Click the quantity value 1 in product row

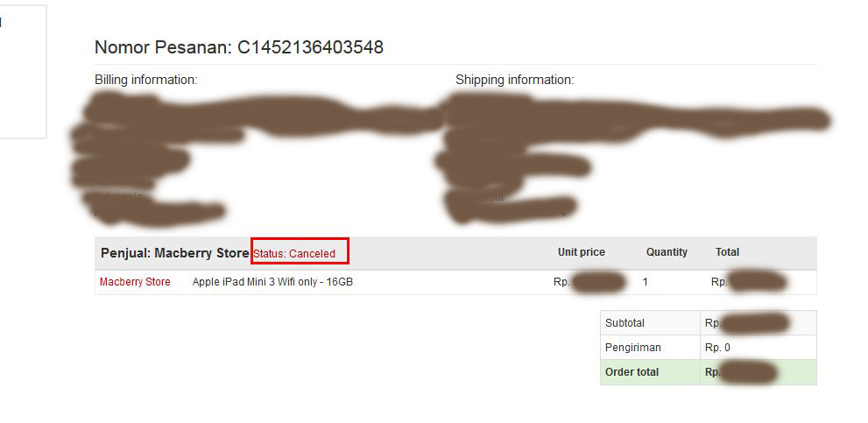646,282
